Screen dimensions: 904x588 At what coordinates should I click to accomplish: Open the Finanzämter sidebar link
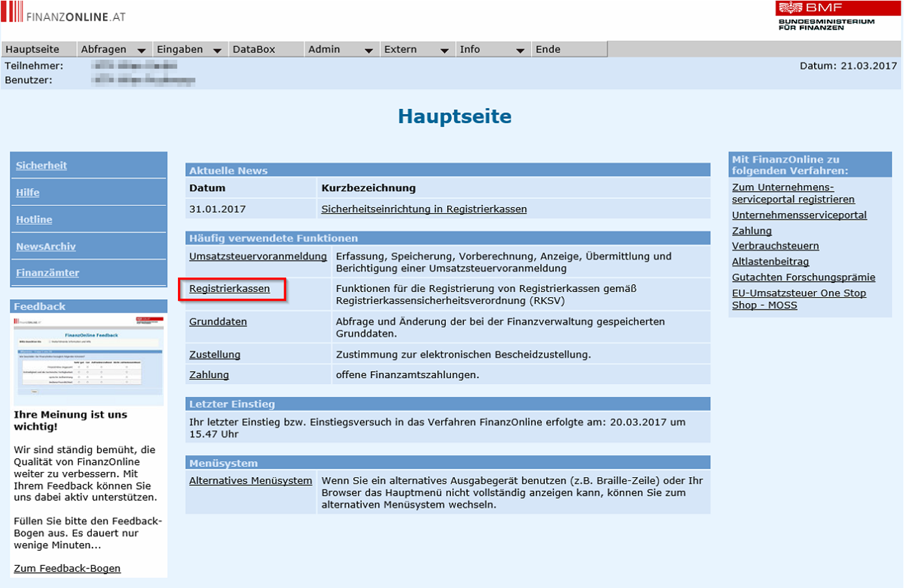48,272
